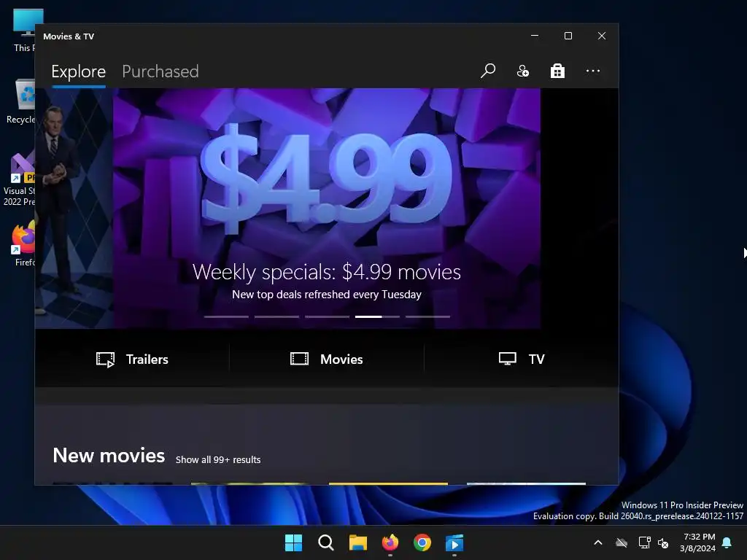The width and height of the screenshot is (747, 560).
Task: Open the Trailers category
Action: (132, 359)
